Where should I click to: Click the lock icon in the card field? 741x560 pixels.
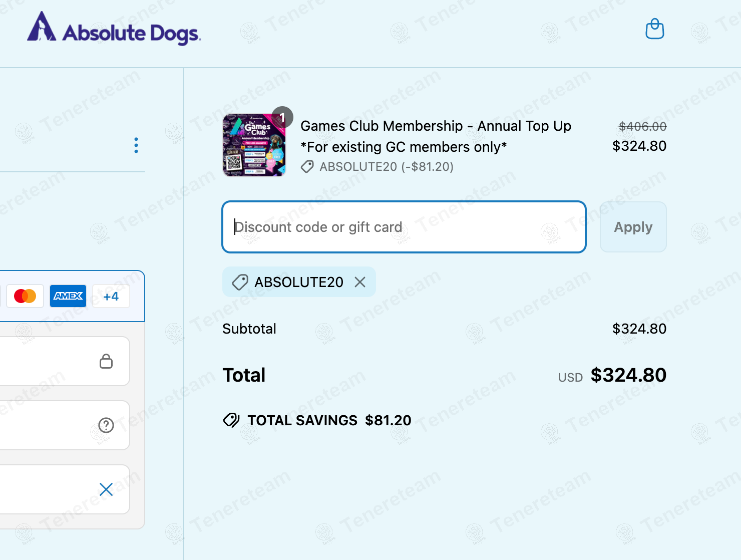click(x=106, y=361)
